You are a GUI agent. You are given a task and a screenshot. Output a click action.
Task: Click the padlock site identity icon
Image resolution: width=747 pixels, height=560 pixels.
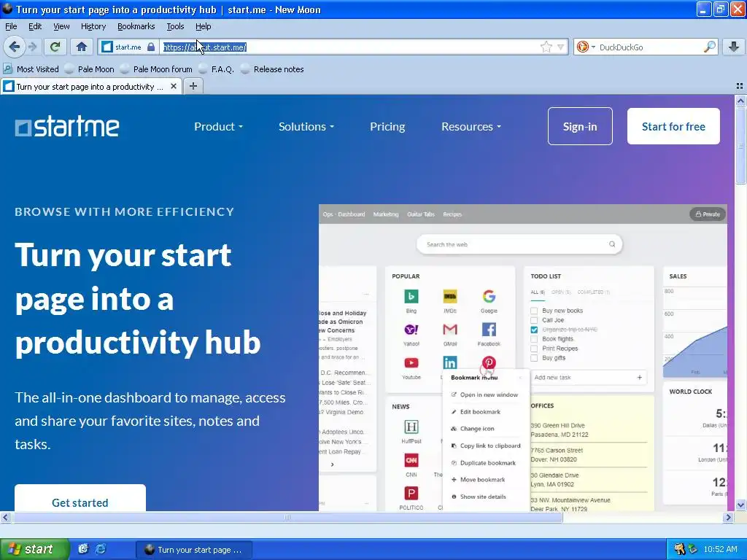click(150, 47)
